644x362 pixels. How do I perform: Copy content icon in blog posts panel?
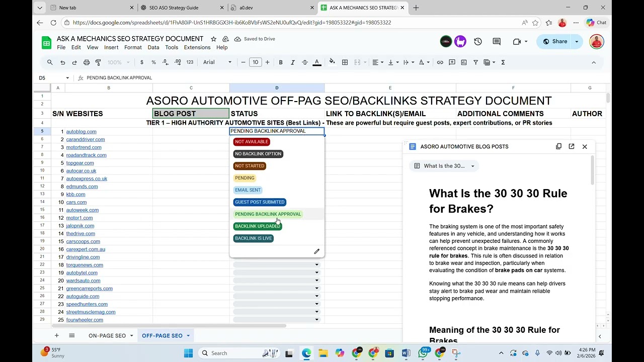(558, 147)
